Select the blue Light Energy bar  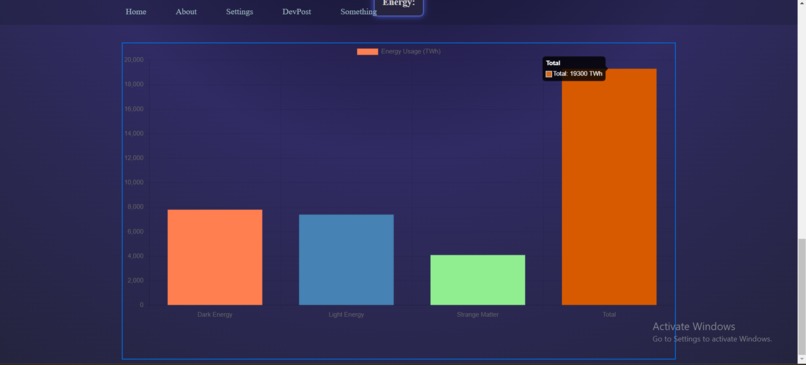coord(346,260)
